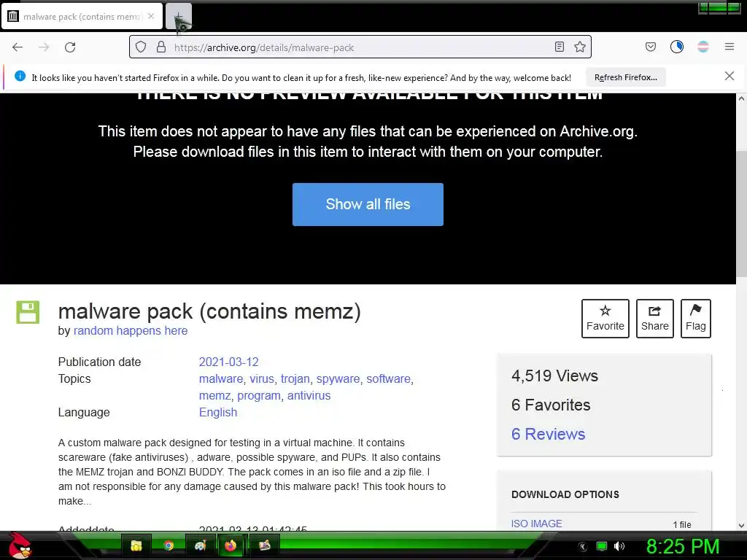
Task: Click the Share button
Action: (654, 319)
